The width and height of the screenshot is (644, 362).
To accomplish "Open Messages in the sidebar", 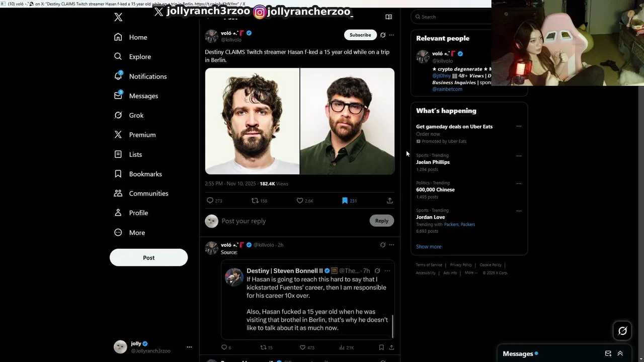I will (136, 96).
